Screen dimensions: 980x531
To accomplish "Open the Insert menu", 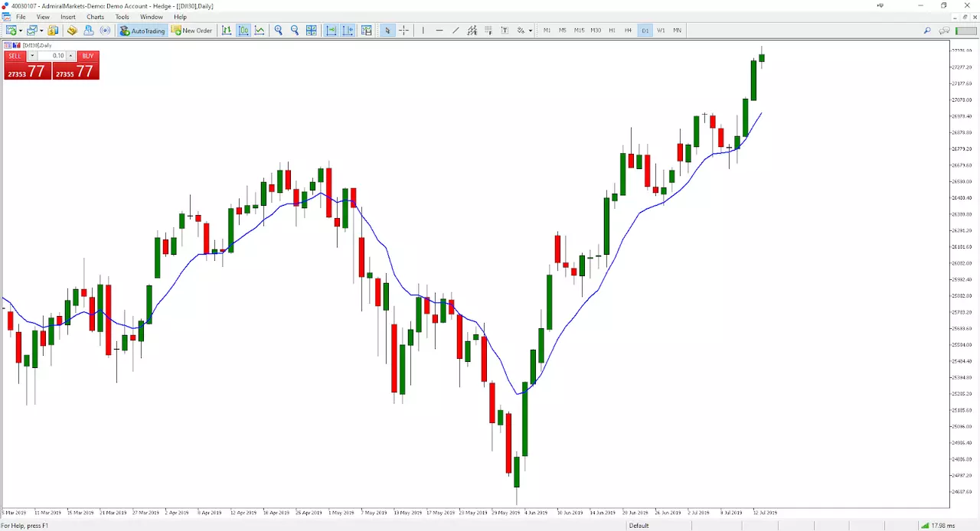I will [x=68, y=17].
